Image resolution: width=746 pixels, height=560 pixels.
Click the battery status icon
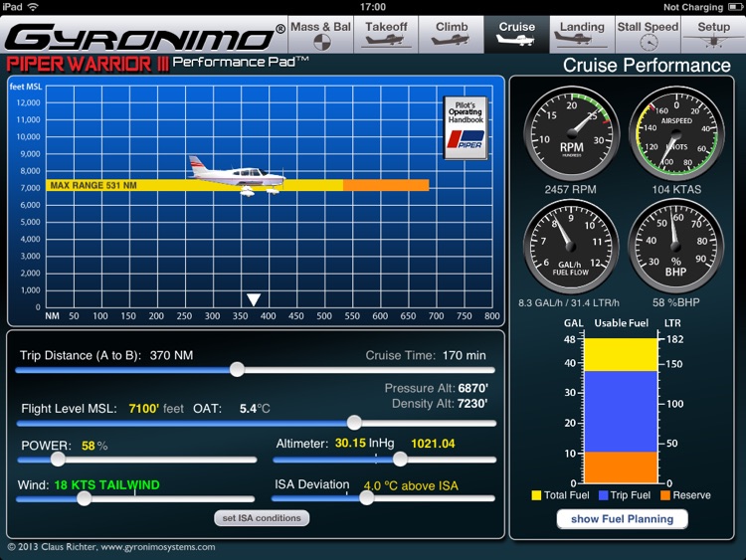point(735,7)
